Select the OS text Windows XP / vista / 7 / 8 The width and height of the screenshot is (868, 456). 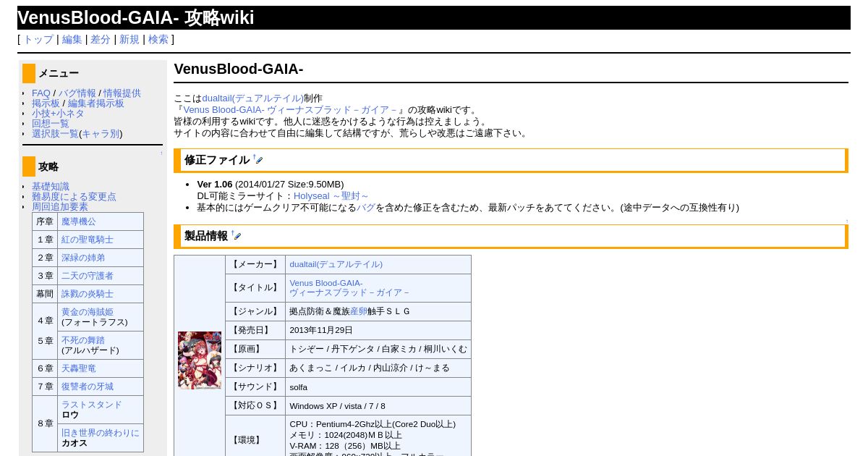point(337,406)
